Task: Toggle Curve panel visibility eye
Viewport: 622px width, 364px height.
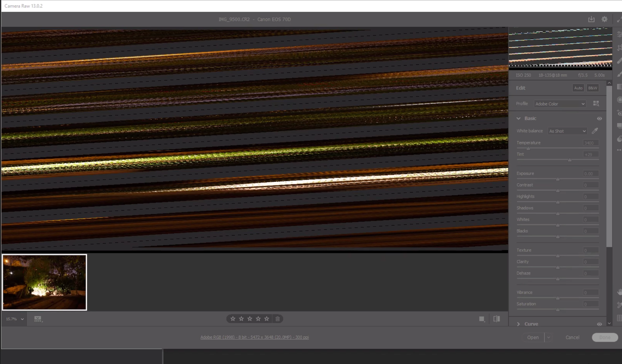Action: pos(599,324)
